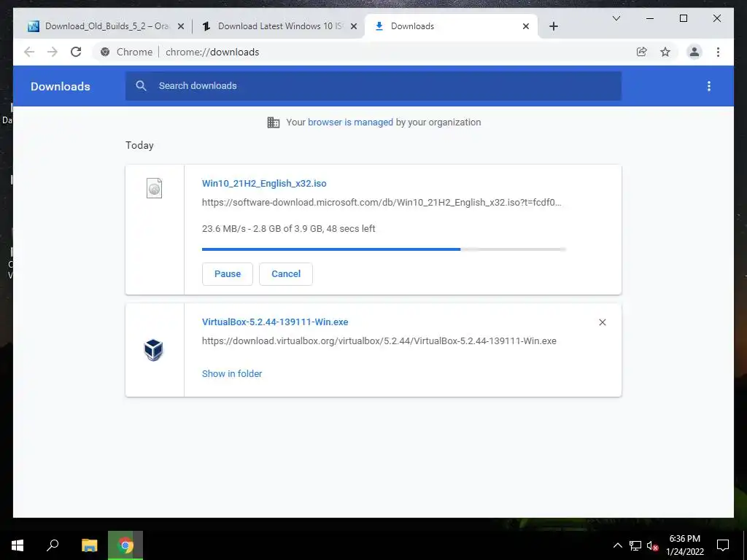Click the software-download.microsoft.com source URL

tap(382, 203)
